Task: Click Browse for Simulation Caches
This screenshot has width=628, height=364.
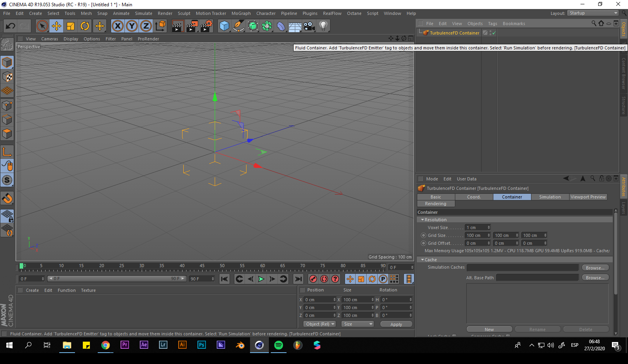Action: tap(595, 268)
